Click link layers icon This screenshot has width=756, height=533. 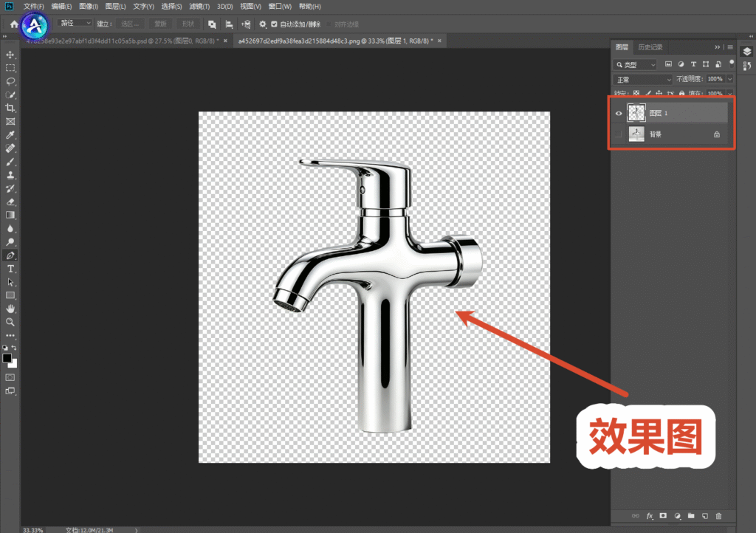[636, 516]
